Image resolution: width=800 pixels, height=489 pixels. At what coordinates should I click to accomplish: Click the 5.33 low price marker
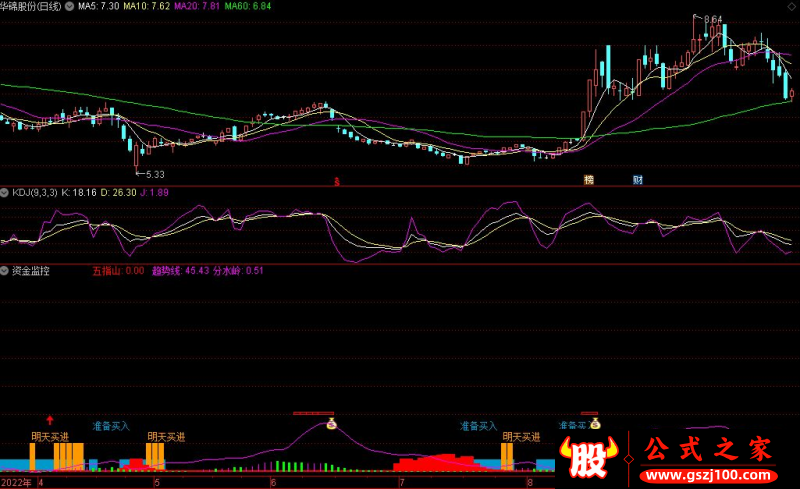pyautogui.click(x=152, y=174)
